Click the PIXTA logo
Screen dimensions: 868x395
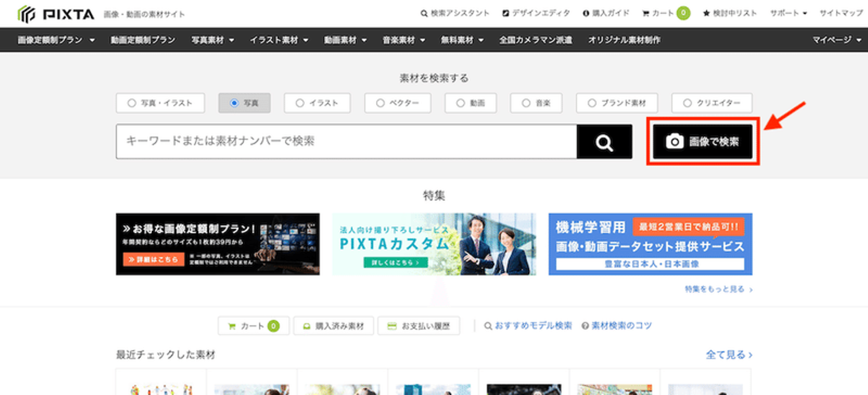57,13
